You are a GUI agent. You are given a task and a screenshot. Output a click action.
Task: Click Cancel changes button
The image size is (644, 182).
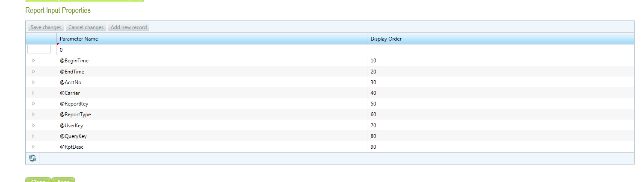[x=86, y=27]
